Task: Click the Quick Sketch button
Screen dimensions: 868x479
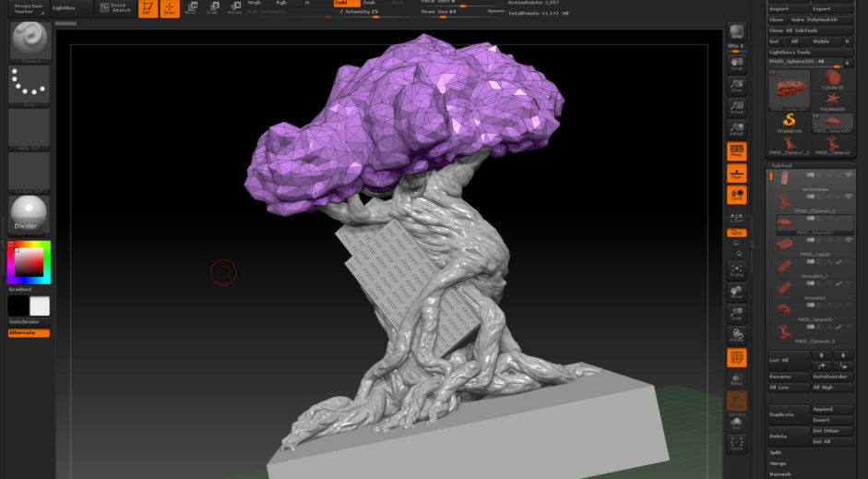Action: click(116, 8)
